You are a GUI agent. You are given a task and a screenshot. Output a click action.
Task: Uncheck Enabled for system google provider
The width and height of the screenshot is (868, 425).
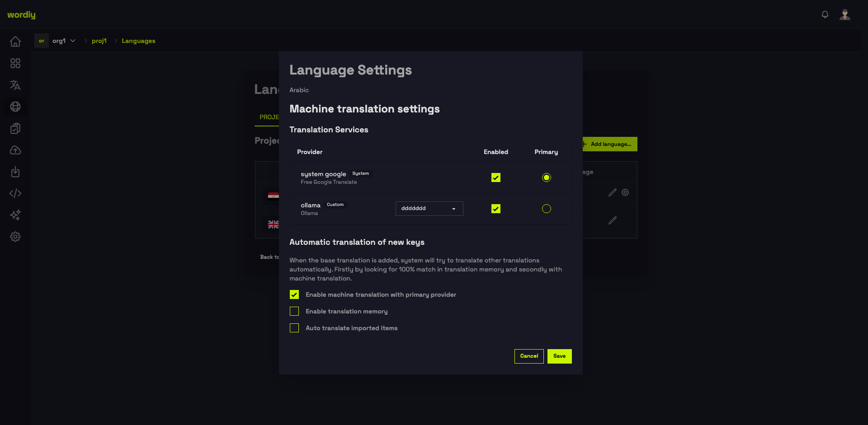click(496, 177)
